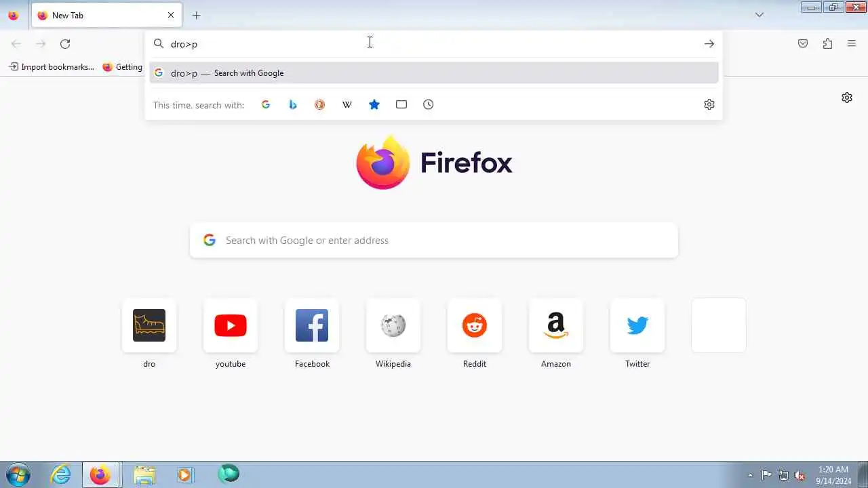Click the address bar containing dro>p
The width and height of the screenshot is (868, 488).
click(x=434, y=44)
